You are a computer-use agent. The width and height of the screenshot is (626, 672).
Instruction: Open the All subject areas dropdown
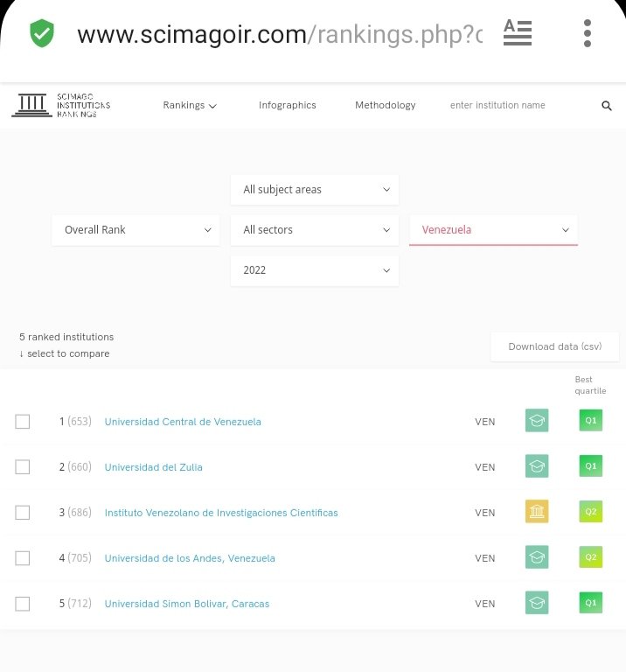coord(314,189)
